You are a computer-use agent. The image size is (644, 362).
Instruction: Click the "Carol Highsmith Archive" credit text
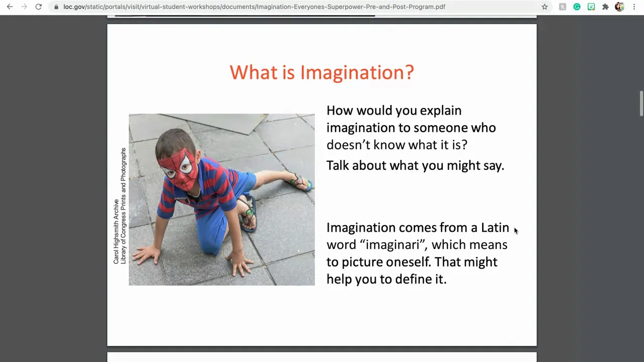click(116, 232)
